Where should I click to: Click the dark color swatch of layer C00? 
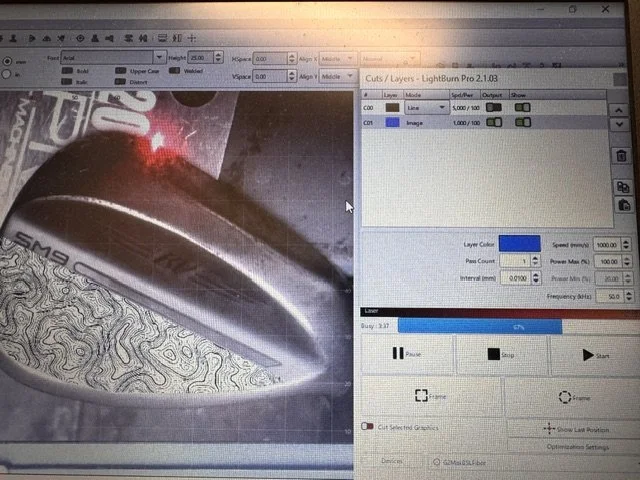click(392, 107)
